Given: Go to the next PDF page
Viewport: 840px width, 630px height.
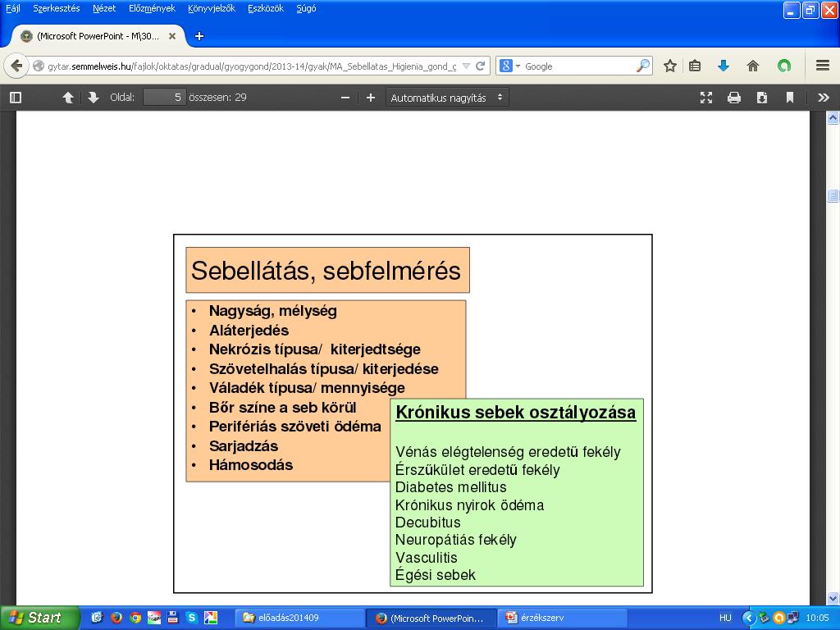Looking at the screenshot, I should coord(94,98).
